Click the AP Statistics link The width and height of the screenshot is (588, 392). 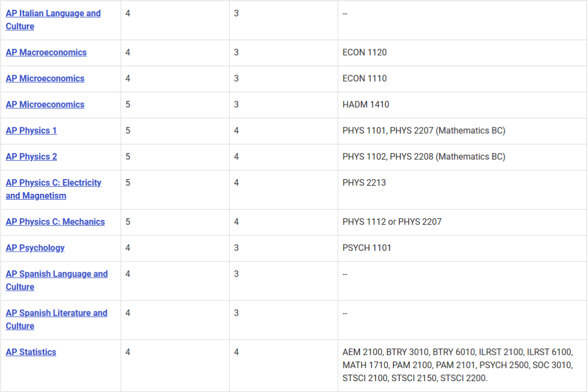(x=31, y=353)
